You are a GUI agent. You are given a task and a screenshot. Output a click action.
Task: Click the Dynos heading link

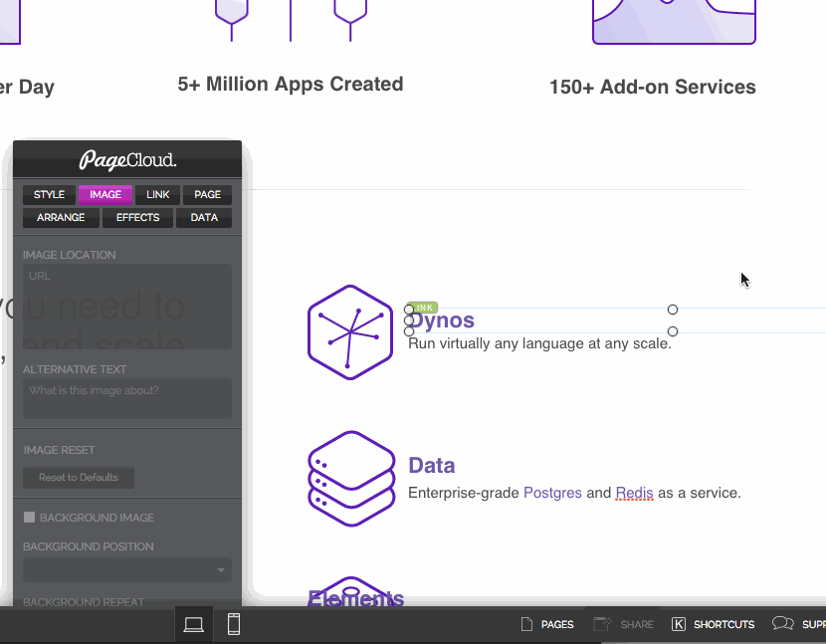441,321
